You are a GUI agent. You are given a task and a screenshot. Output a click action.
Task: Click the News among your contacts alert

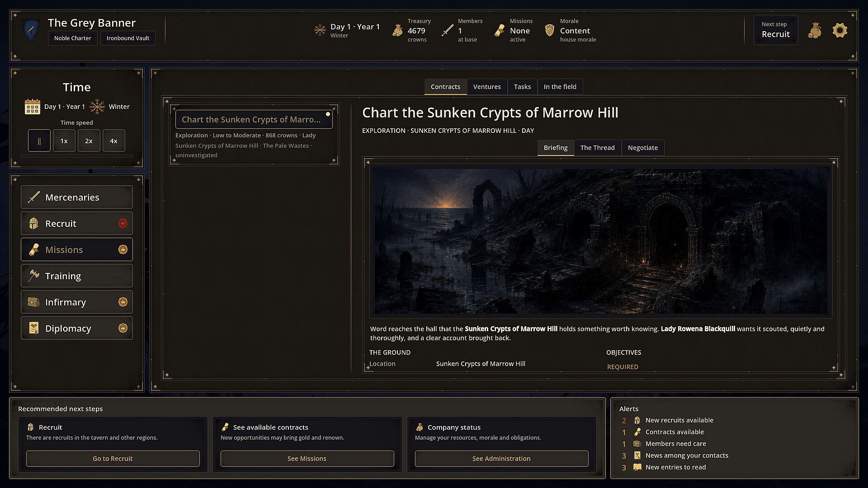click(x=687, y=455)
